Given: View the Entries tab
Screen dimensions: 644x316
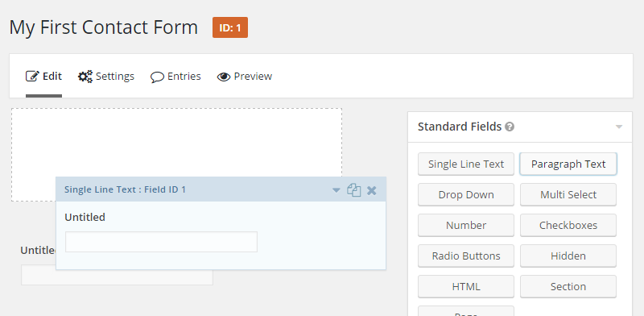Looking at the screenshot, I should pyautogui.click(x=175, y=77).
